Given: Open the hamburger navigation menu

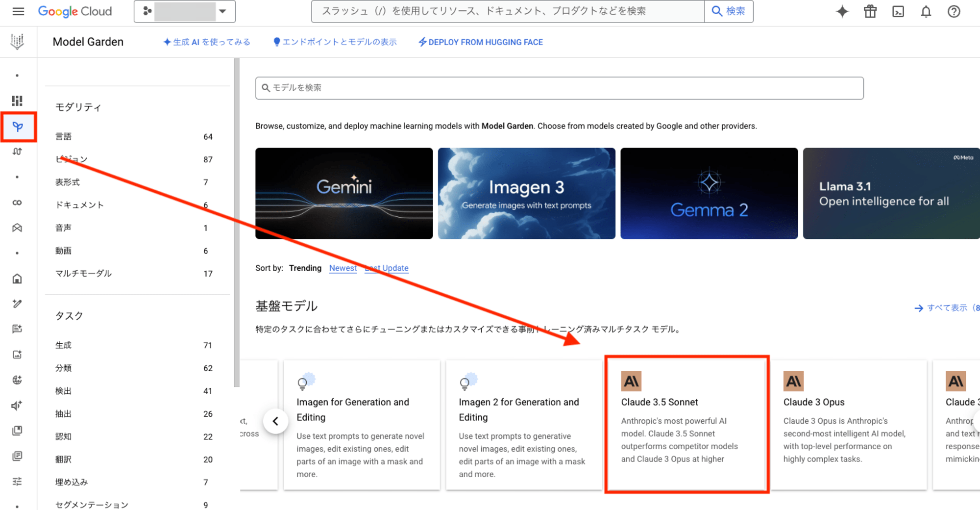Looking at the screenshot, I should 18,11.
